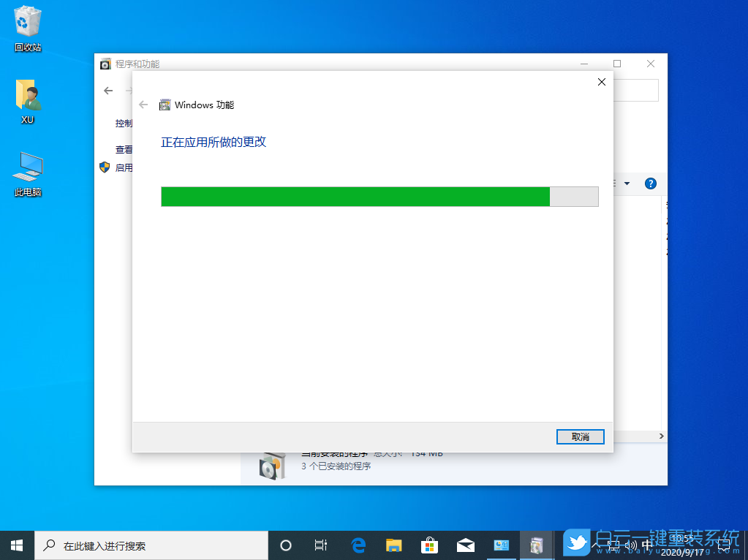Click the Task View icon

320,545
